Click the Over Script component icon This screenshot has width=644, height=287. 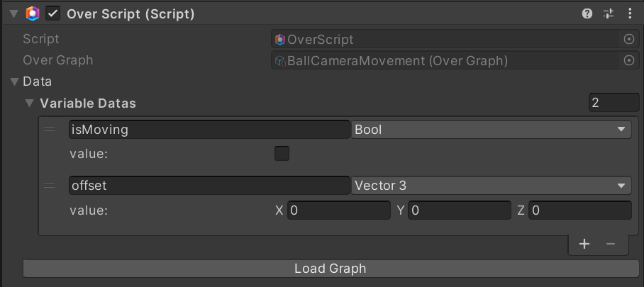click(x=33, y=13)
